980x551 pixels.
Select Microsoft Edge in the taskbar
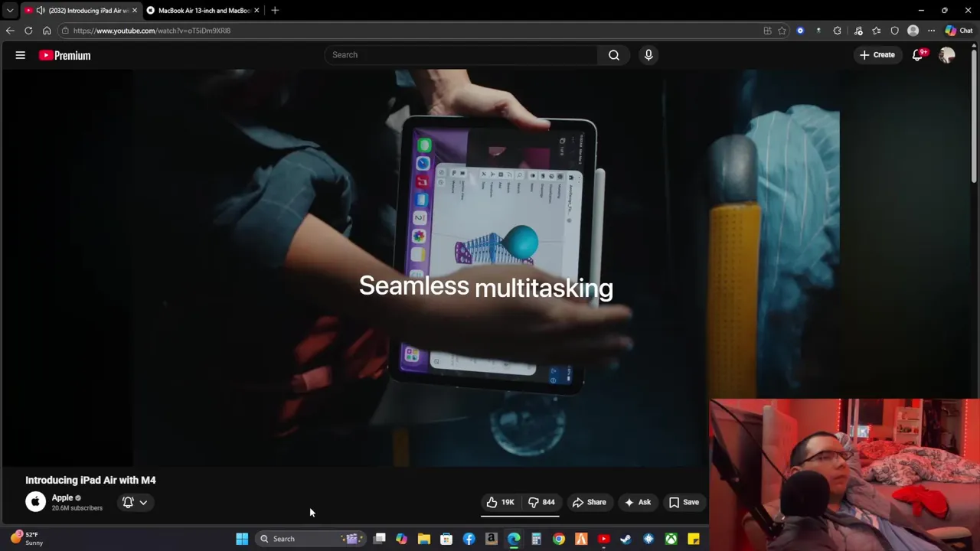514,539
